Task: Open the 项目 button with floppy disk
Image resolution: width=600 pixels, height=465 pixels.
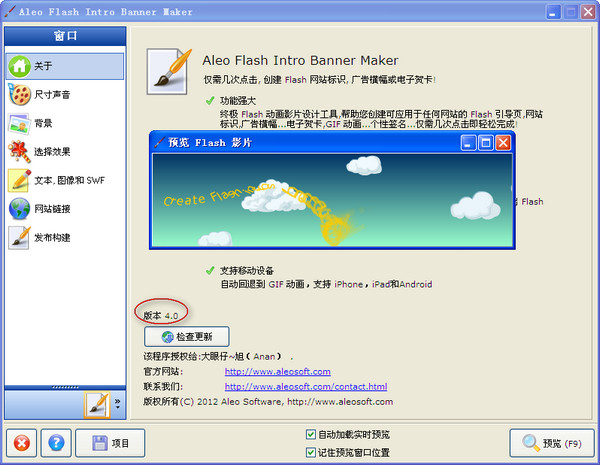Action: coord(110,443)
